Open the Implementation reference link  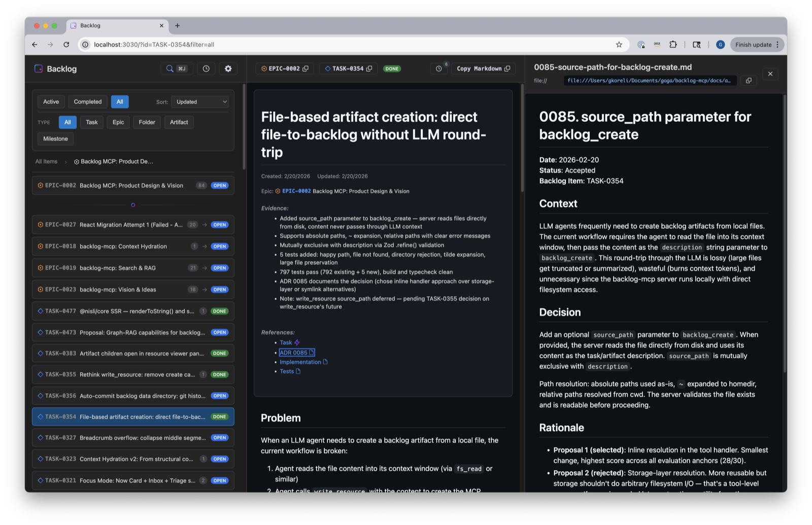[x=300, y=362]
